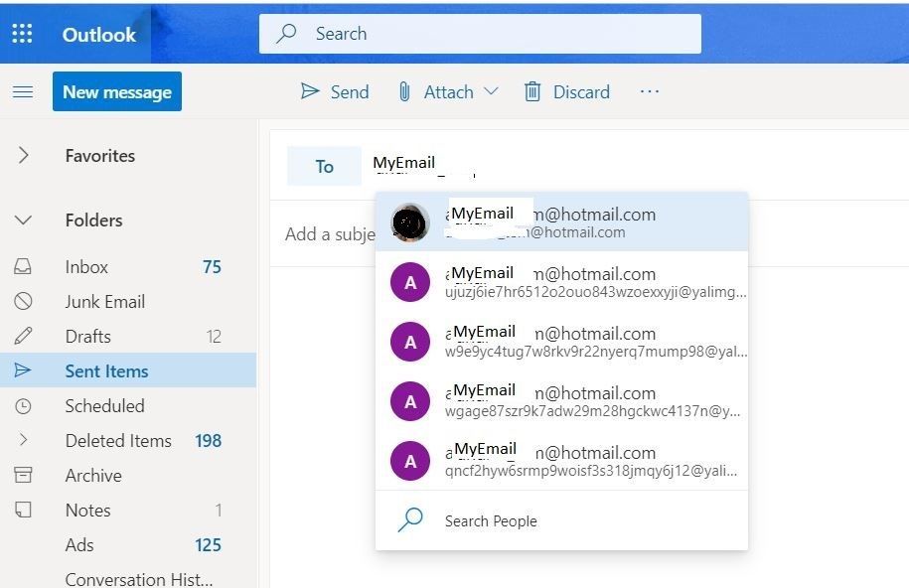Select the first hotmail.com contact suggestion
This screenshot has width=909, height=588.
pos(561,222)
